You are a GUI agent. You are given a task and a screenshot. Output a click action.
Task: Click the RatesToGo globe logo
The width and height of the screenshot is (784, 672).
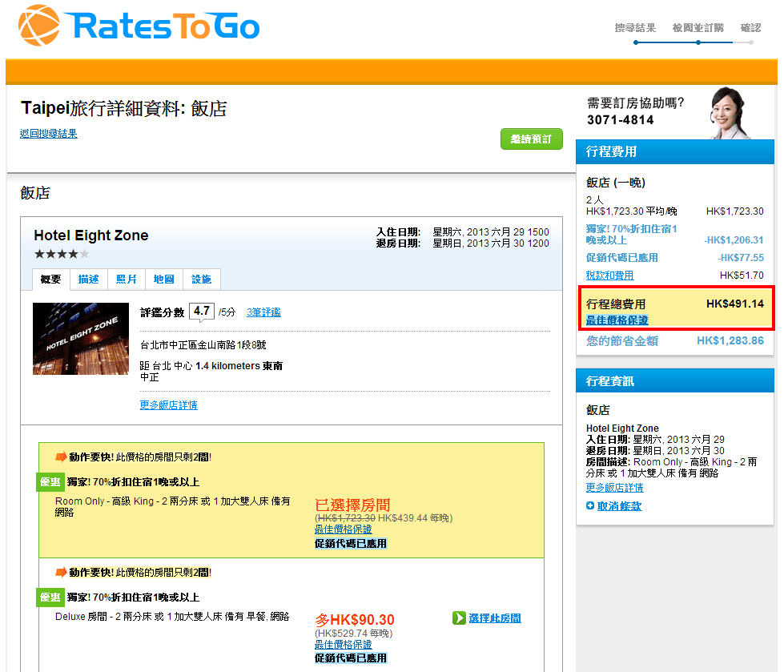pyautogui.click(x=39, y=26)
